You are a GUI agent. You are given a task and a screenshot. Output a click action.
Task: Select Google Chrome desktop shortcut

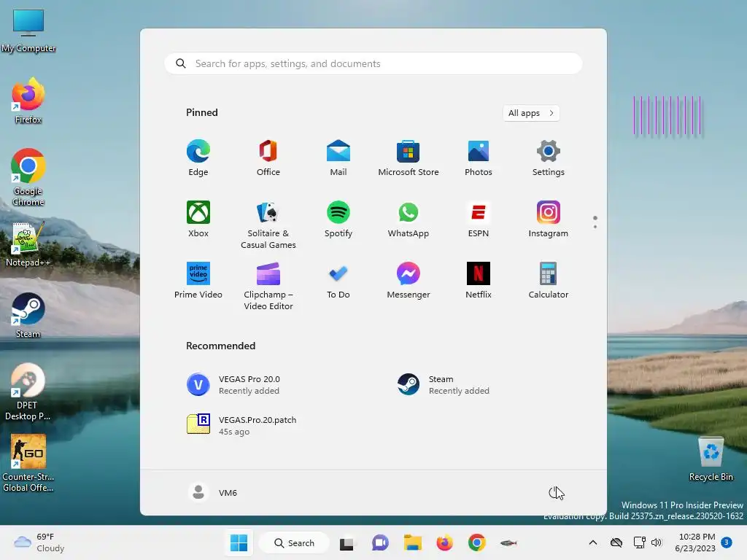coord(28,177)
